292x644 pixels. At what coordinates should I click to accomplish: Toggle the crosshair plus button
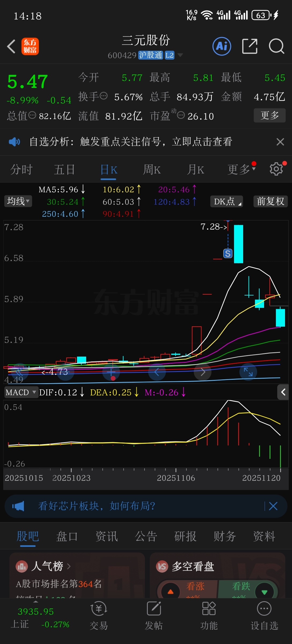coord(111,372)
